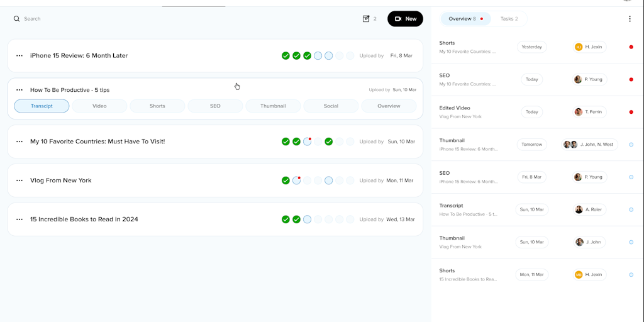The height and width of the screenshot is (322, 644).
Task: Open the checklist icon showing 2
Action: click(x=366, y=19)
